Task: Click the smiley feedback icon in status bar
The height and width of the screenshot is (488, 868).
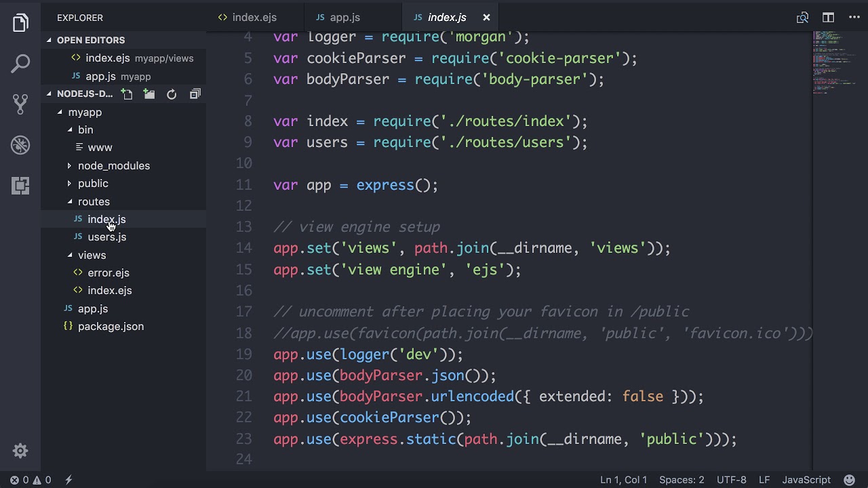Action: click(849, 480)
